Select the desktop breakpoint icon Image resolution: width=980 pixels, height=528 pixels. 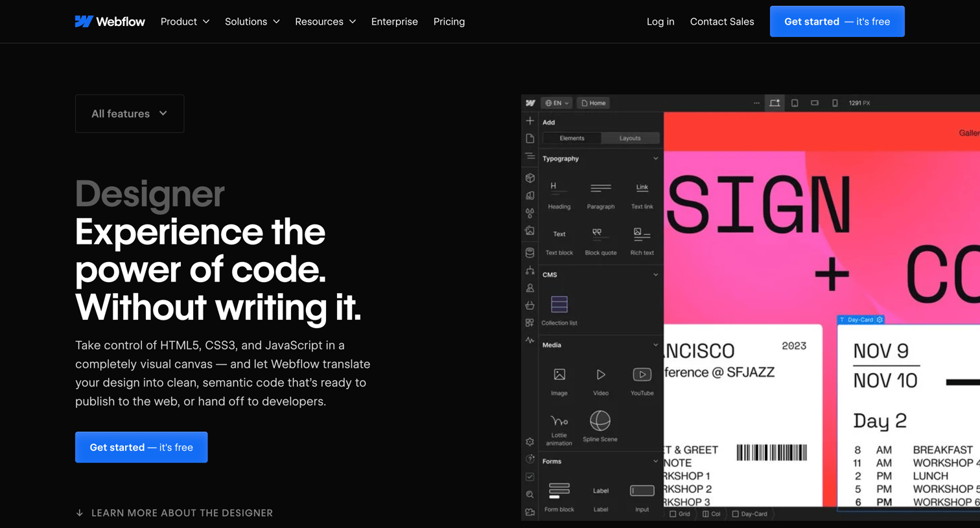(775, 103)
